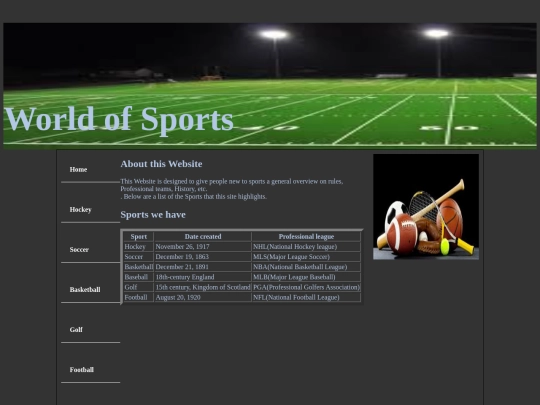Select the August 20, 1920 cell
The image size is (540, 405).
pos(203,297)
